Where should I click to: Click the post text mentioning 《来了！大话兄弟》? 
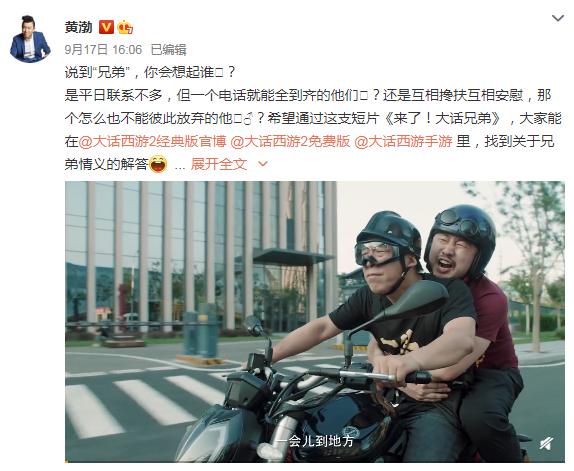click(x=443, y=118)
